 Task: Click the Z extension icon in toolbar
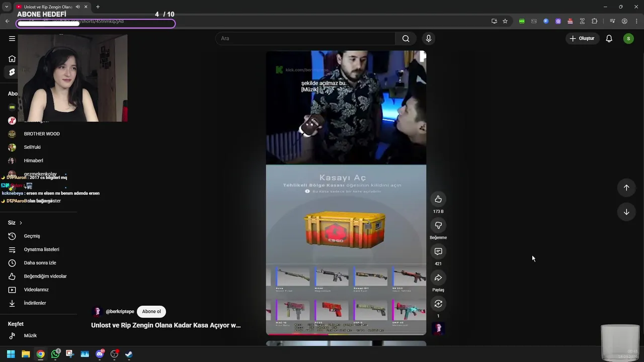tap(582, 21)
